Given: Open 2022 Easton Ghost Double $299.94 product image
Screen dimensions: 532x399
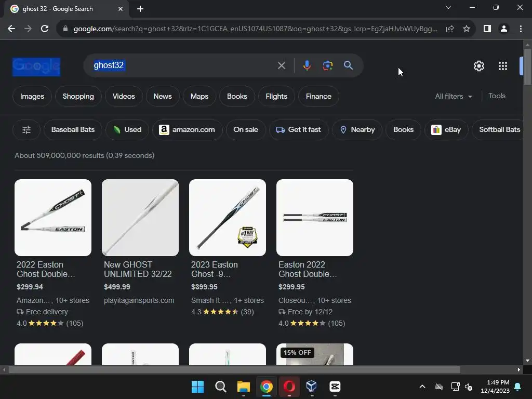Looking at the screenshot, I should click(53, 218).
